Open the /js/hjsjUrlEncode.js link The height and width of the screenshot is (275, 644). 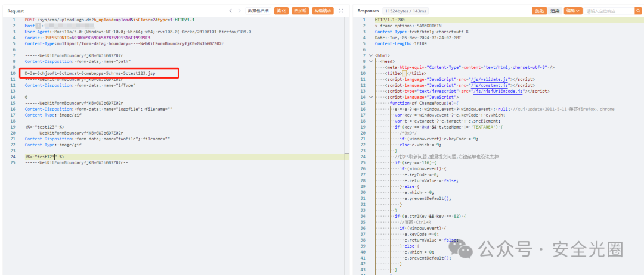pos(497,92)
